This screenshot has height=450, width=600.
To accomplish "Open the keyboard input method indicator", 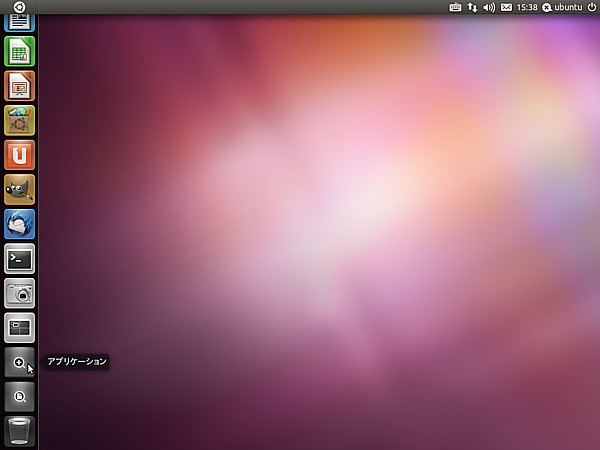I will click(455, 7).
